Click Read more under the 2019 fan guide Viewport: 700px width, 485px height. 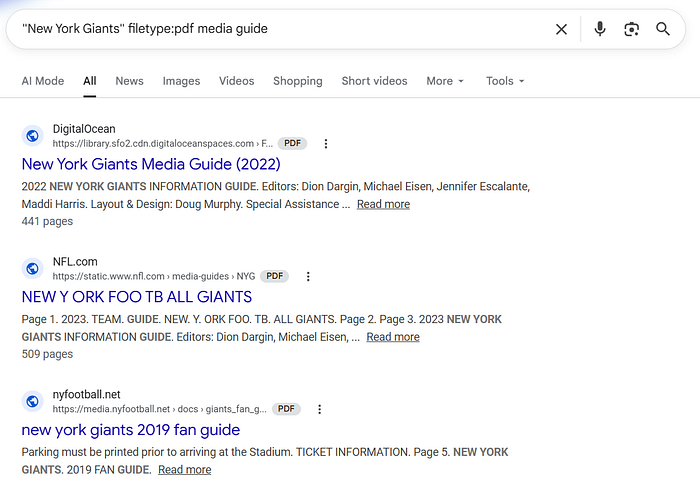pos(185,469)
